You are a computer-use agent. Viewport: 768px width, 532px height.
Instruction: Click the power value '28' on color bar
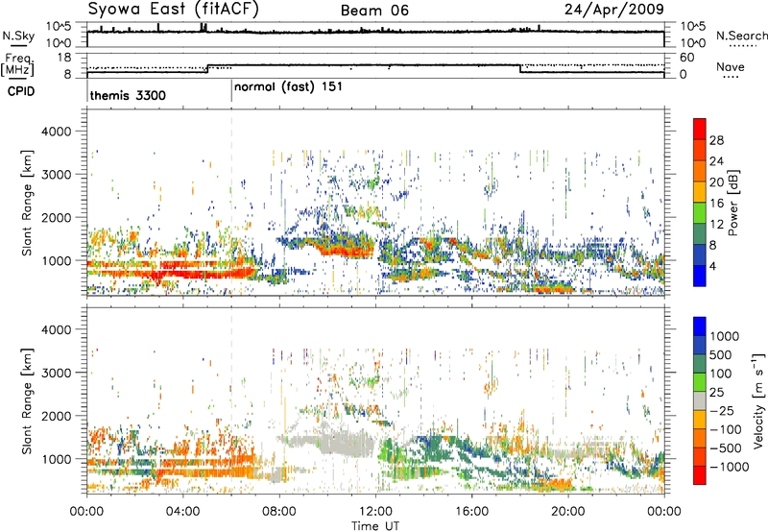pyautogui.click(x=716, y=140)
